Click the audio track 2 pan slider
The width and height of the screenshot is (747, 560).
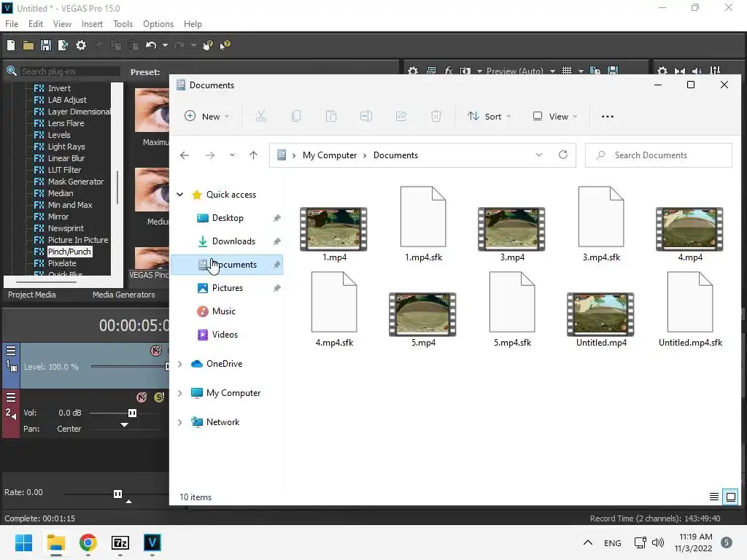(x=124, y=425)
